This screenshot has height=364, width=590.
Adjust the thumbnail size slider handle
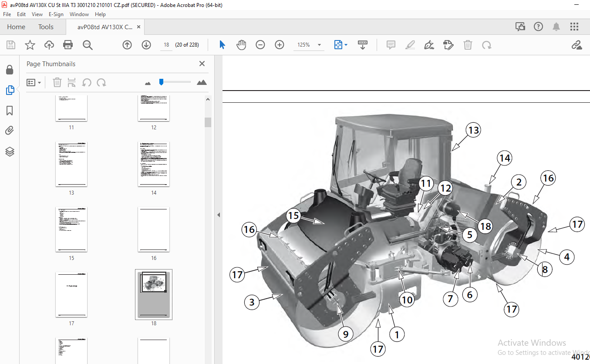161,81
